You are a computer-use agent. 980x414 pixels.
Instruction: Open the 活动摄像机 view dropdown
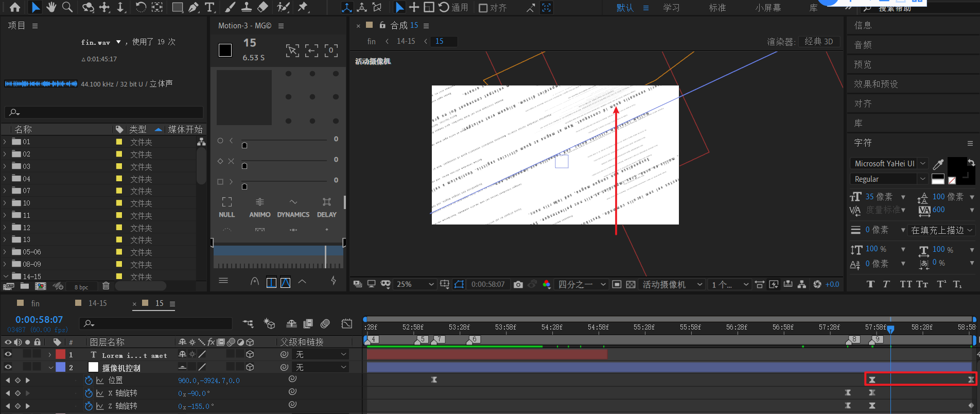pos(673,284)
